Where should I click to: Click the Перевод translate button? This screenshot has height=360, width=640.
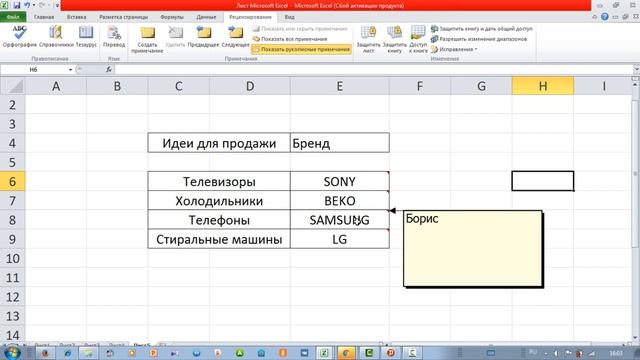pos(114,36)
